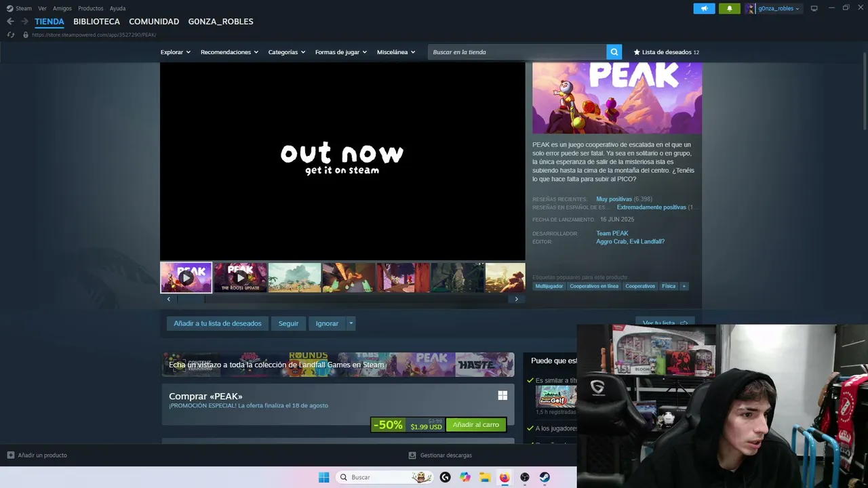Open the Ver menu
This screenshot has height=488, width=868.
[42, 8]
